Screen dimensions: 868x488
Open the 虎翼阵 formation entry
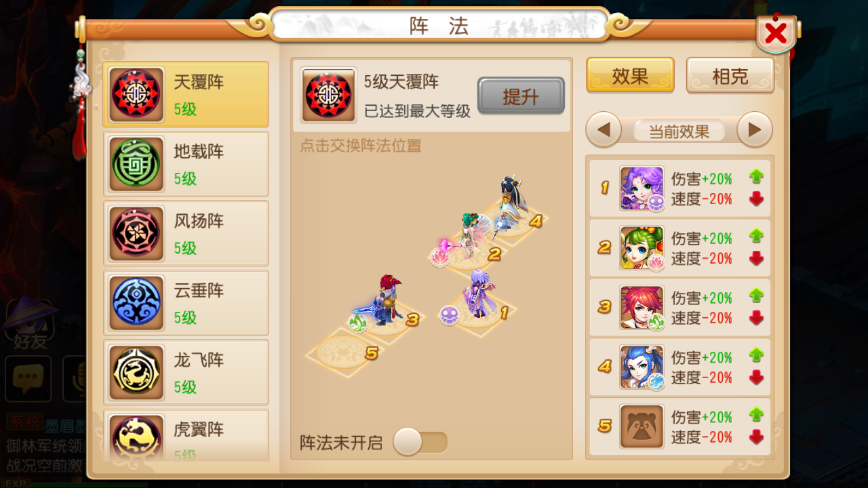186,435
